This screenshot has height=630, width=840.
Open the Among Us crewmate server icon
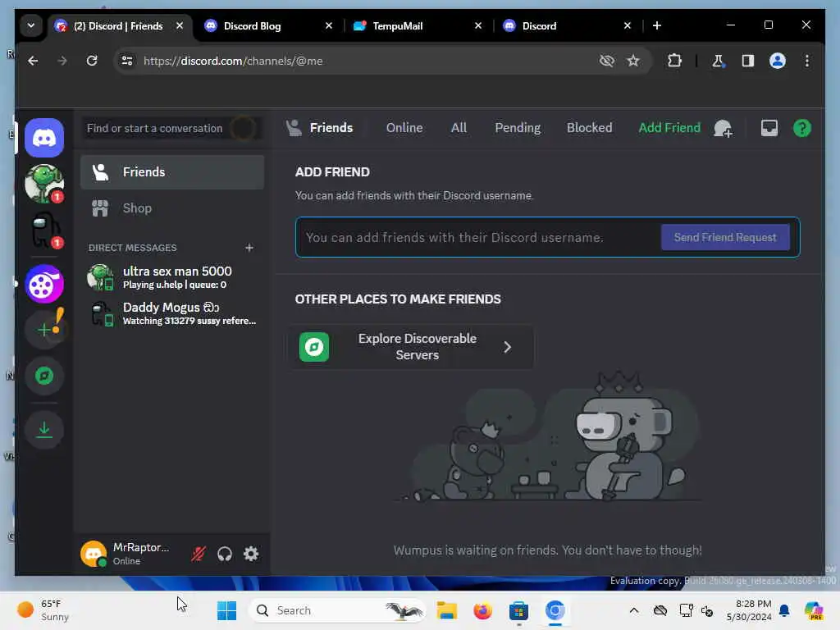pyautogui.click(x=44, y=231)
